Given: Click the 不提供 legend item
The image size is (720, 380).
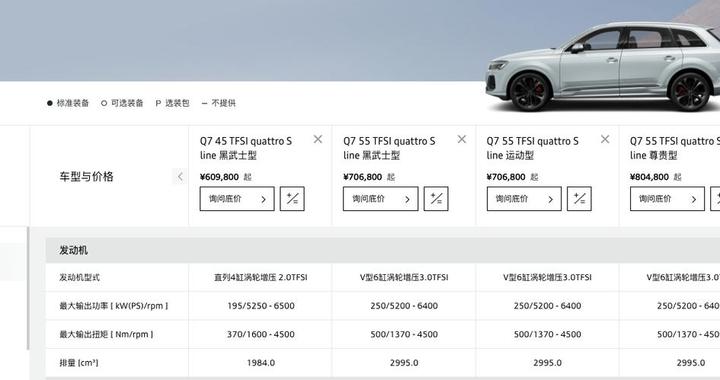Looking at the screenshot, I should pyautogui.click(x=219, y=103).
